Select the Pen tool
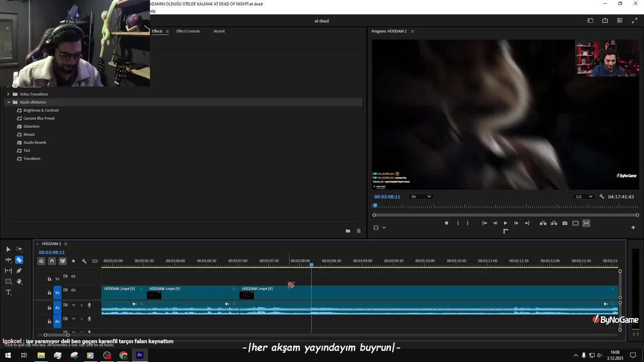Screen dimensions: 644x362 click(19, 270)
